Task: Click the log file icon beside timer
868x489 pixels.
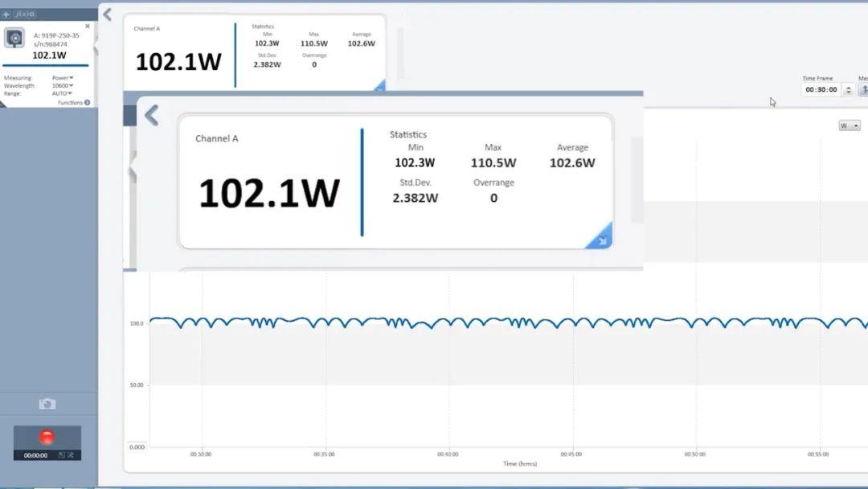Action: click(61, 455)
